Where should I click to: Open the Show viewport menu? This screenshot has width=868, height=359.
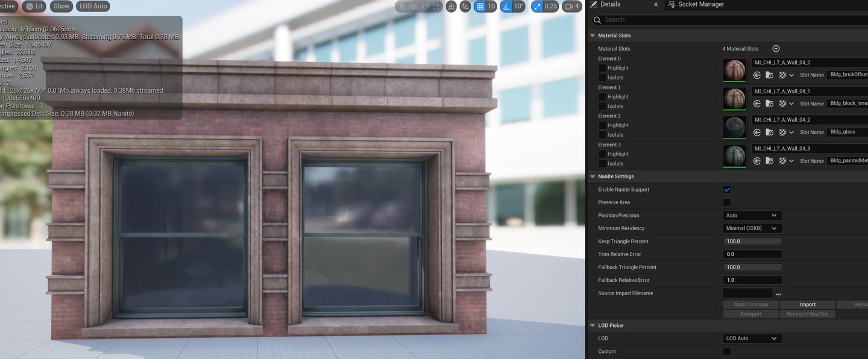(x=61, y=7)
